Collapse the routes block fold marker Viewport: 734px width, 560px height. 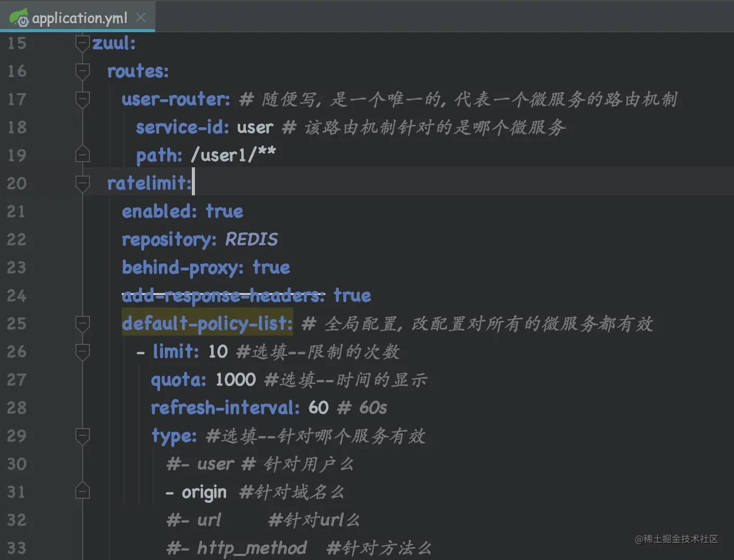pyautogui.click(x=82, y=71)
